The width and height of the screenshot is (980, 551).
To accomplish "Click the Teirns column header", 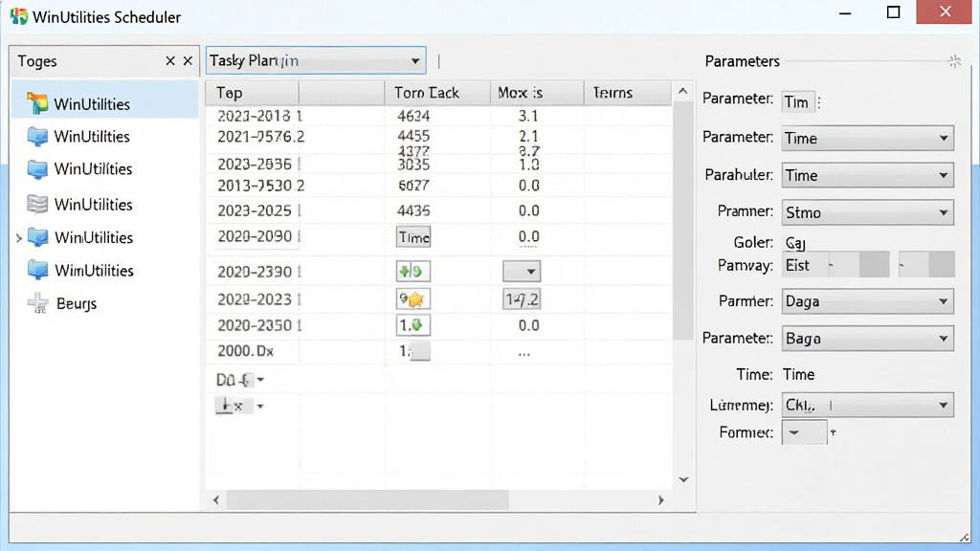I will (x=628, y=93).
